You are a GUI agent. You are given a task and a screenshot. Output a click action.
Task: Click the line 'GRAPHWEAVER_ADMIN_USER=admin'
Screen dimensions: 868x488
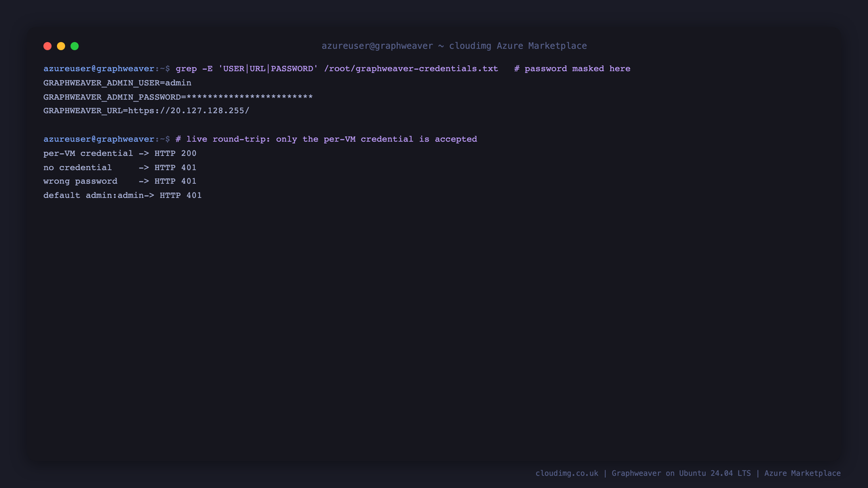click(117, 83)
